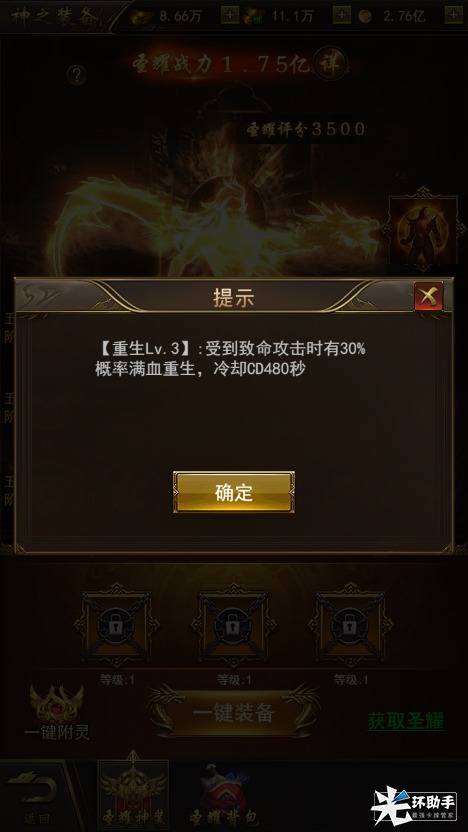Switch to the 圣耀神装 tab
Viewport: 468px width, 832px height.
point(133,794)
